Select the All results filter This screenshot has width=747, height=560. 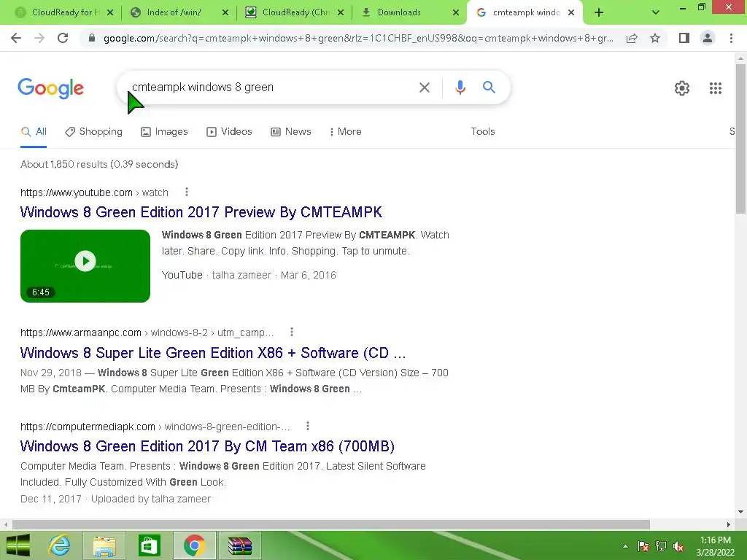(34, 131)
